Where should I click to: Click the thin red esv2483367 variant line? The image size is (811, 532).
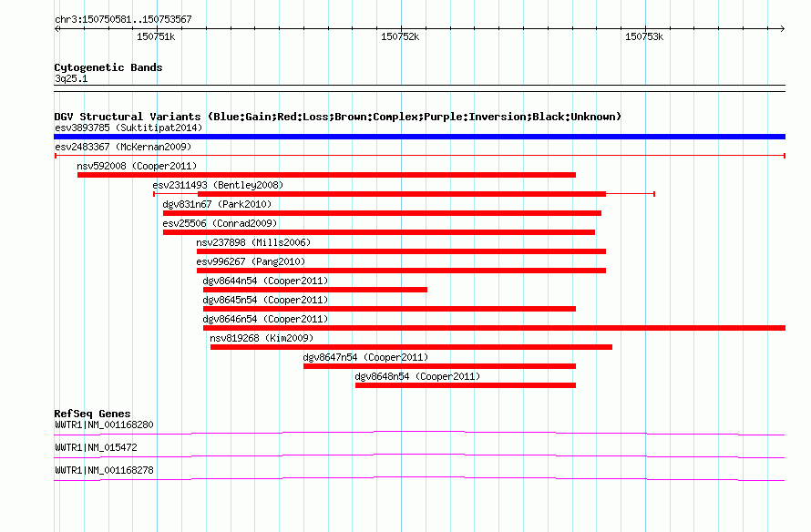(419, 156)
